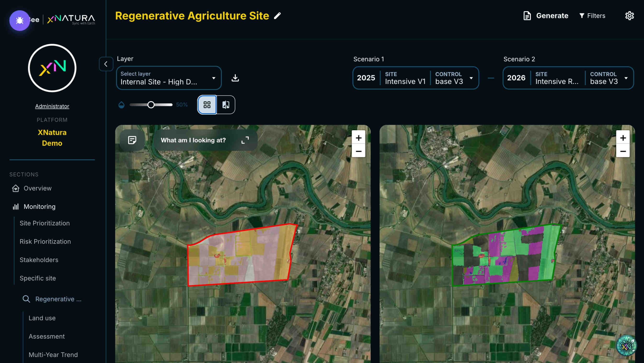The height and width of the screenshot is (363, 644).
Task: Adjust the layer opacity slider handle
Action: click(151, 105)
